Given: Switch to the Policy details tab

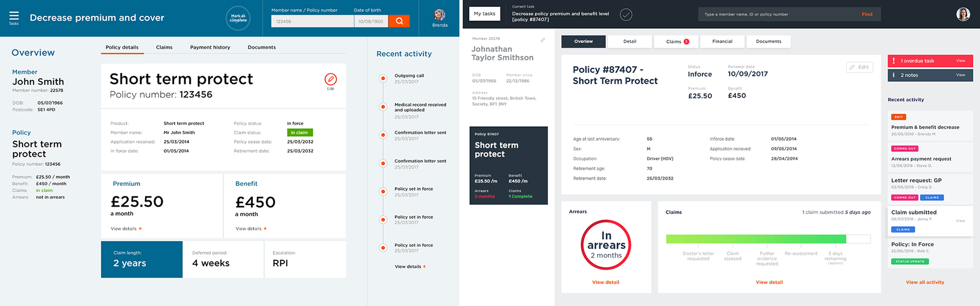Looking at the screenshot, I should (x=122, y=47).
